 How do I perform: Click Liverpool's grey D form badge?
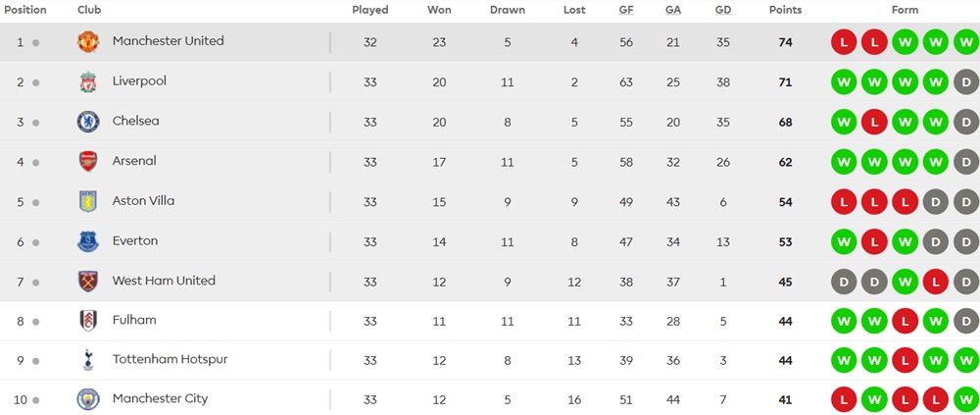[964, 81]
